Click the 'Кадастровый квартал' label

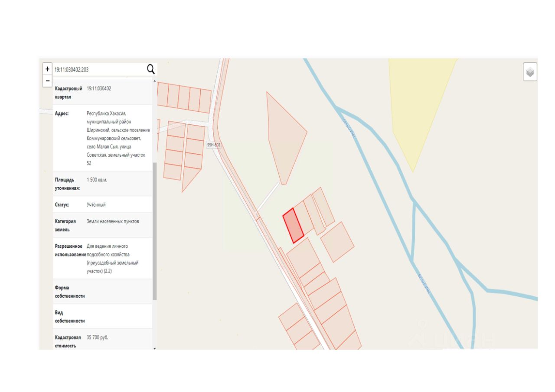pyautogui.click(x=69, y=92)
